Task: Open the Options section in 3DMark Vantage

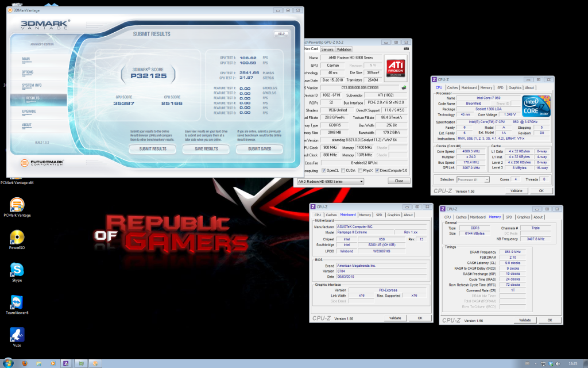Action: pos(28,72)
